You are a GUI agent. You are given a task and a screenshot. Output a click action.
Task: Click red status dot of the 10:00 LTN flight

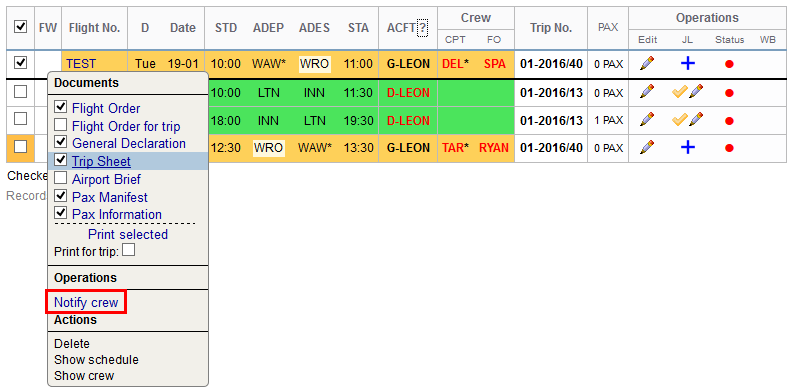(729, 93)
